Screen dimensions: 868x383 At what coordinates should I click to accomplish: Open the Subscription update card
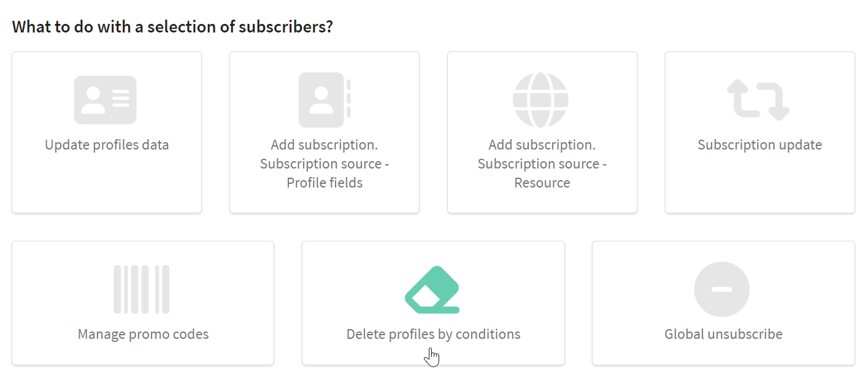click(759, 132)
